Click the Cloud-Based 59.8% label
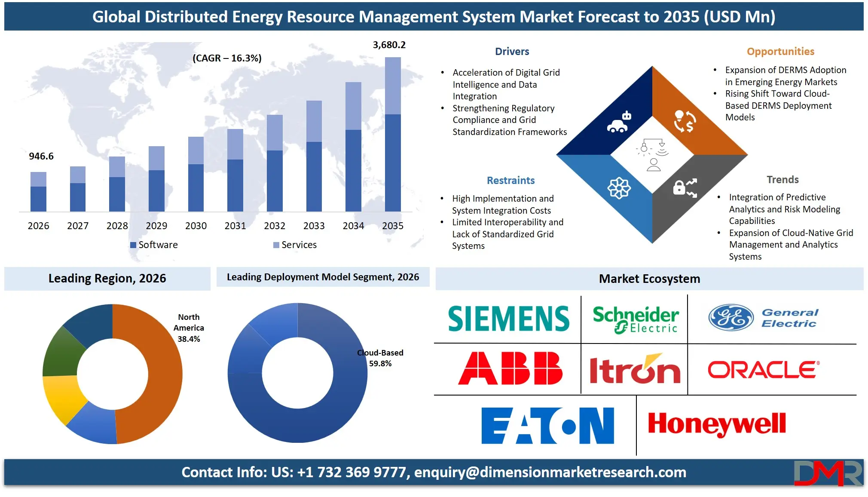The height and width of the screenshot is (497, 868). click(x=380, y=358)
